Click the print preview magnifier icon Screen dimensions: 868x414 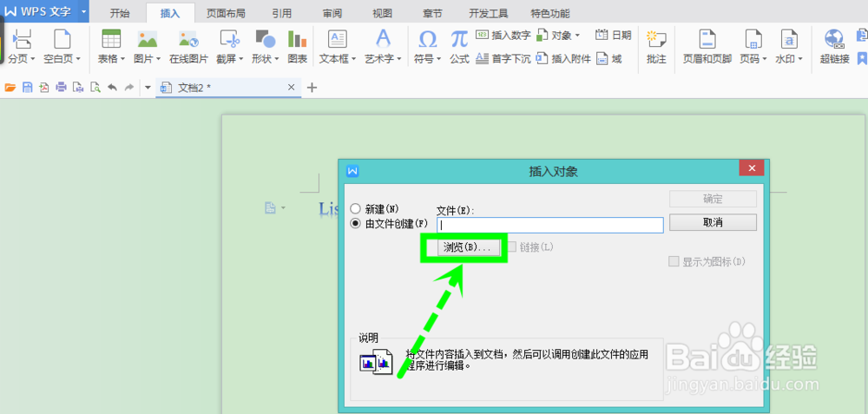pos(95,87)
